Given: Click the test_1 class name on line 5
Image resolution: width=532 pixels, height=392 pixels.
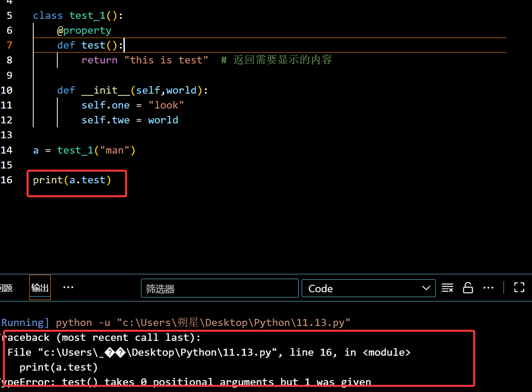Looking at the screenshot, I should [x=87, y=16].
